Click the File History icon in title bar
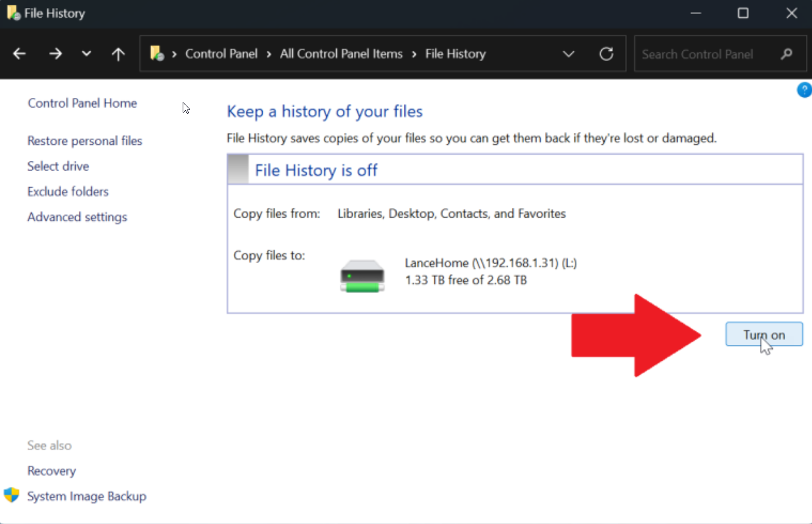The image size is (812, 524). (x=12, y=12)
